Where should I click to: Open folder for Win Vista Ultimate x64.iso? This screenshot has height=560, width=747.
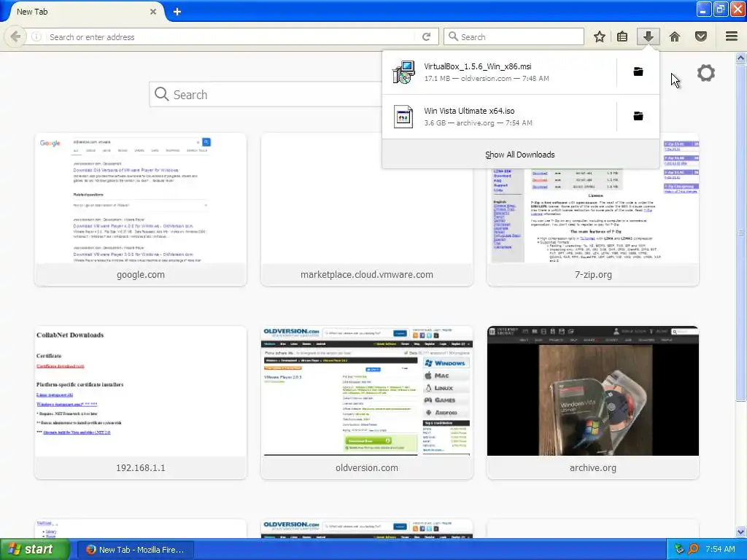[x=638, y=116]
